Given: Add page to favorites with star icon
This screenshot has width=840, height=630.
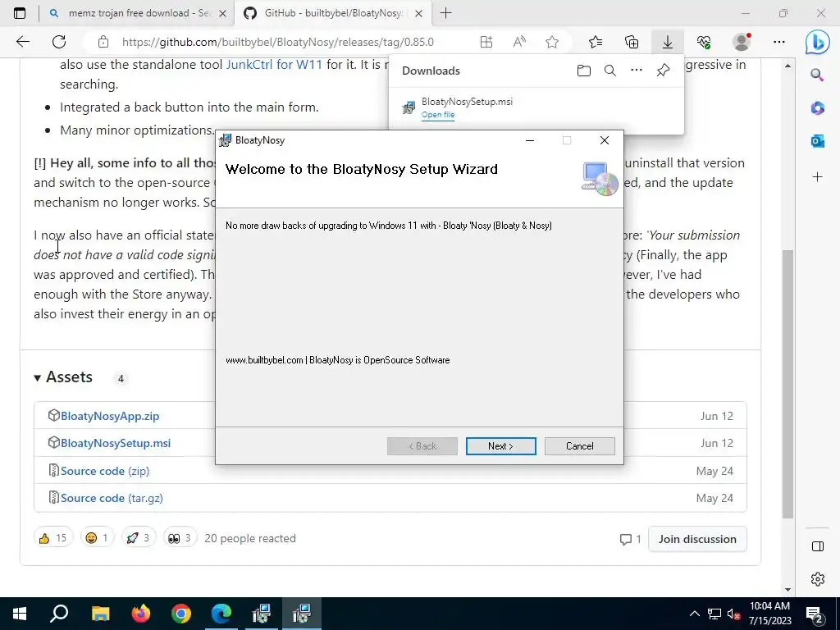Looking at the screenshot, I should point(552,42).
